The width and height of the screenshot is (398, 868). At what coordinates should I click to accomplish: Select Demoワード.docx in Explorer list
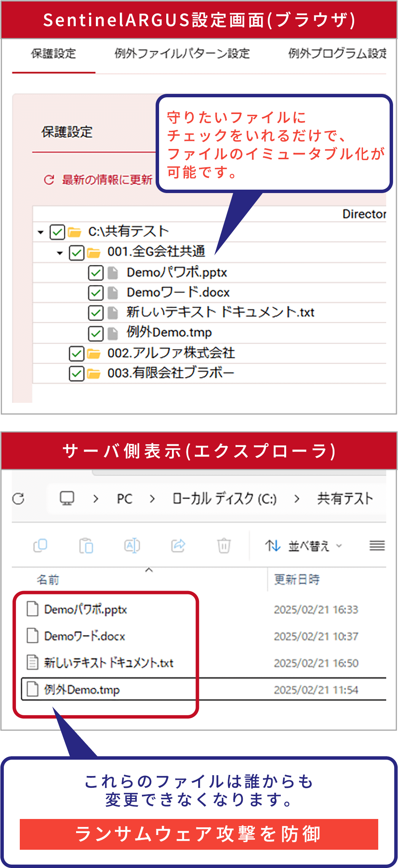click(x=84, y=636)
